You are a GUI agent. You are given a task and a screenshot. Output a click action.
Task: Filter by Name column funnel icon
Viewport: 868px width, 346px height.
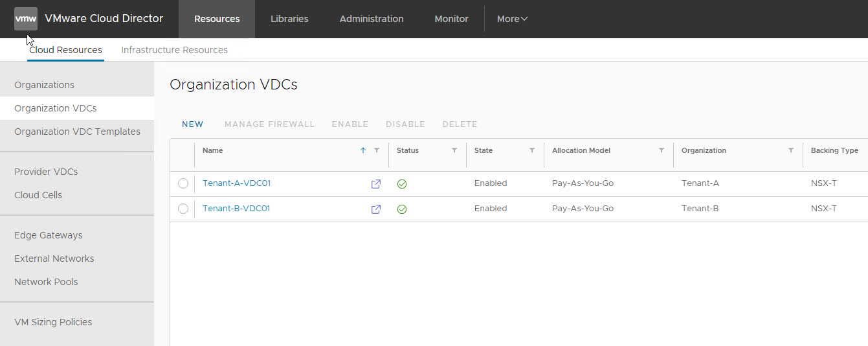[x=377, y=150]
